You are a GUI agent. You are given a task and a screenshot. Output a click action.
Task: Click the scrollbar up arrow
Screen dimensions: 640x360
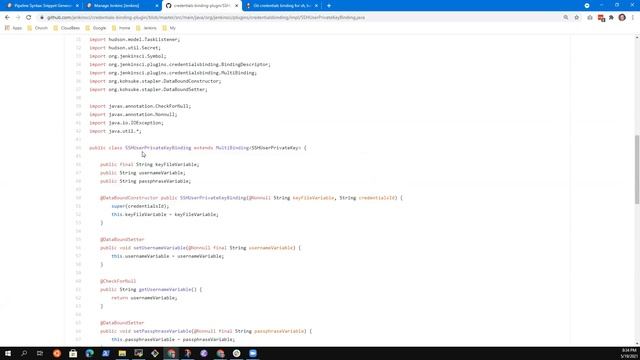[637, 38]
